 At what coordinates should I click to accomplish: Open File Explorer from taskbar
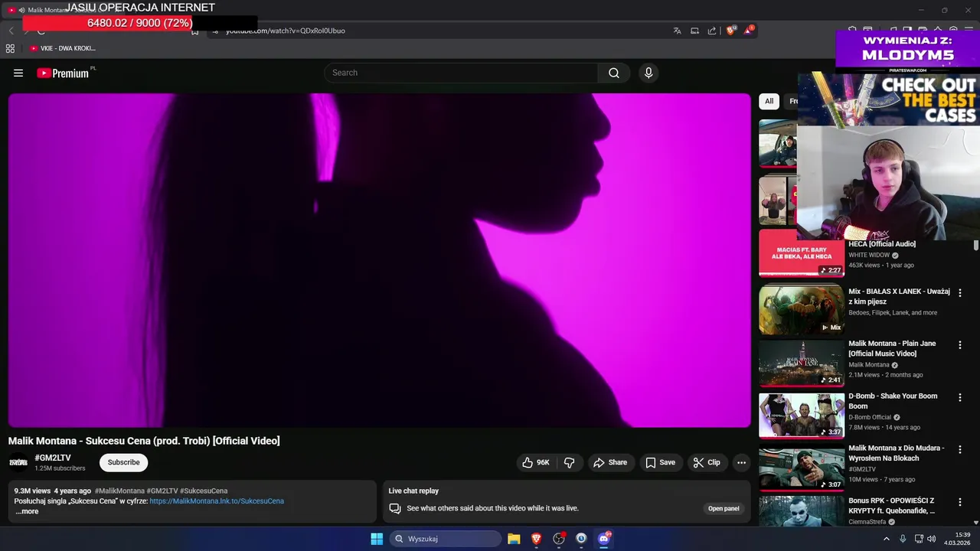point(514,539)
